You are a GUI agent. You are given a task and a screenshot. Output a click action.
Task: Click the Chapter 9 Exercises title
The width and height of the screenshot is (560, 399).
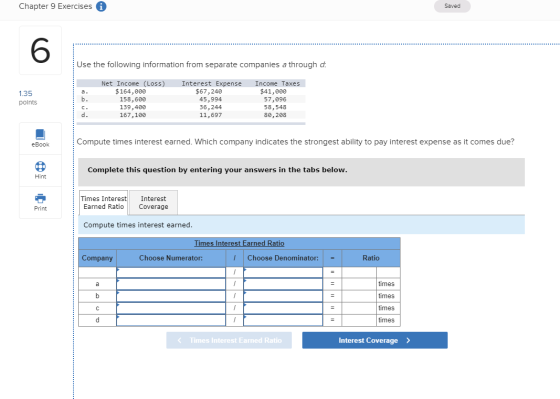[x=55, y=6]
